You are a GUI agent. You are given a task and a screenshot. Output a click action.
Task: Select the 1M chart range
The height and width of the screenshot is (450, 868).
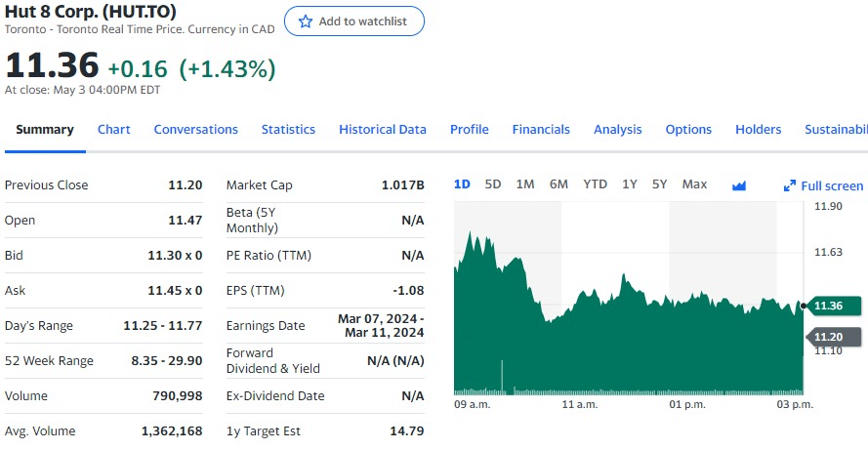pyautogui.click(x=525, y=184)
